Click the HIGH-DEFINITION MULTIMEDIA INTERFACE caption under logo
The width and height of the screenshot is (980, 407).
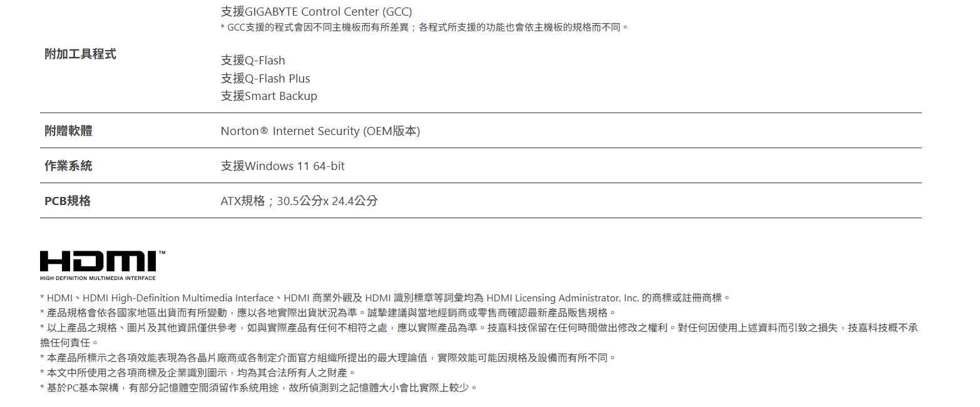pos(98,278)
